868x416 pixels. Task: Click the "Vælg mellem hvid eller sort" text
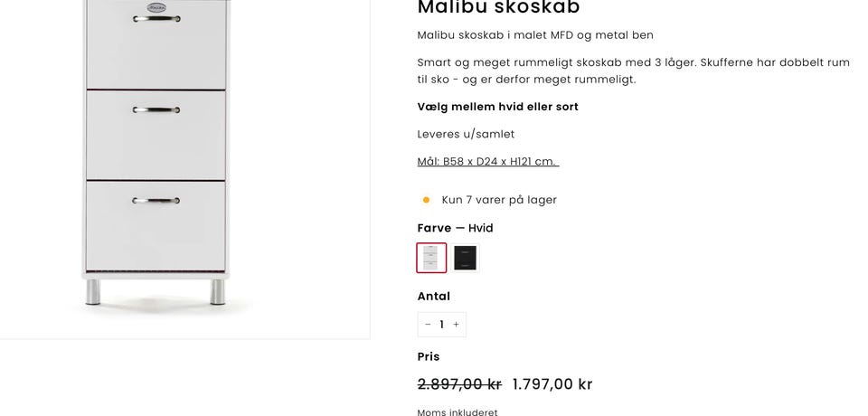[x=497, y=107]
